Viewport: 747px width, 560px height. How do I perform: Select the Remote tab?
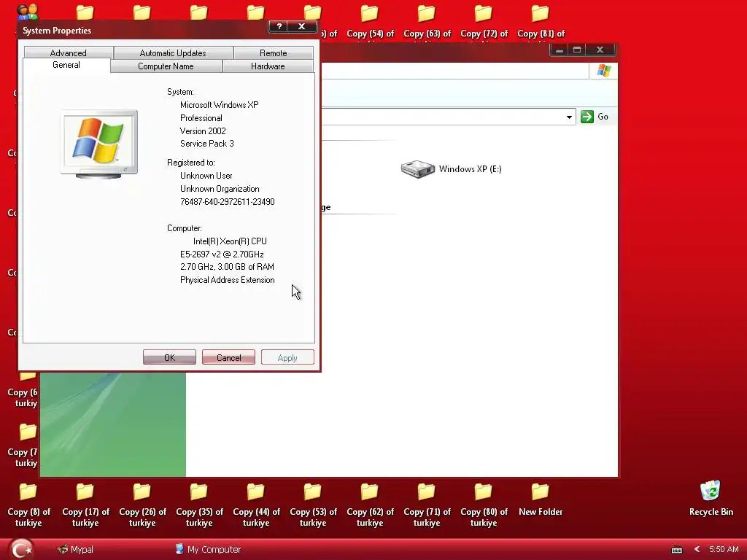pyautogui.click(x=273, y=52)
